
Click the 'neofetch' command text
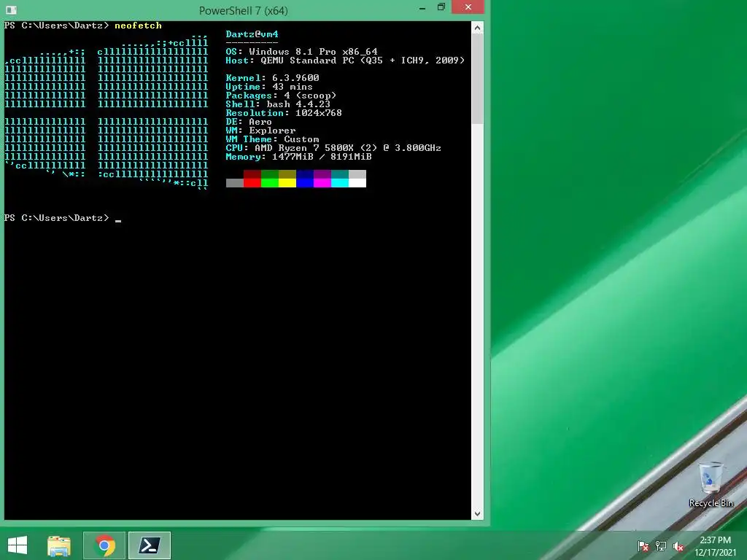(x=138, y=26)
